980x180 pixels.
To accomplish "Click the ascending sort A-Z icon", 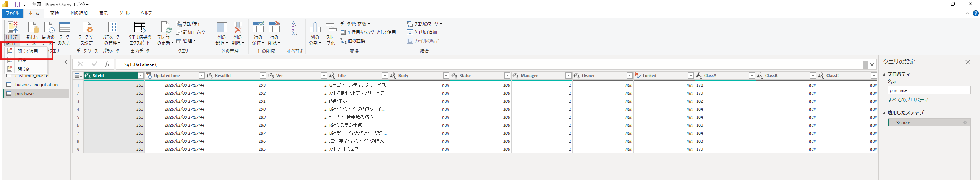I will coord(295,24).
